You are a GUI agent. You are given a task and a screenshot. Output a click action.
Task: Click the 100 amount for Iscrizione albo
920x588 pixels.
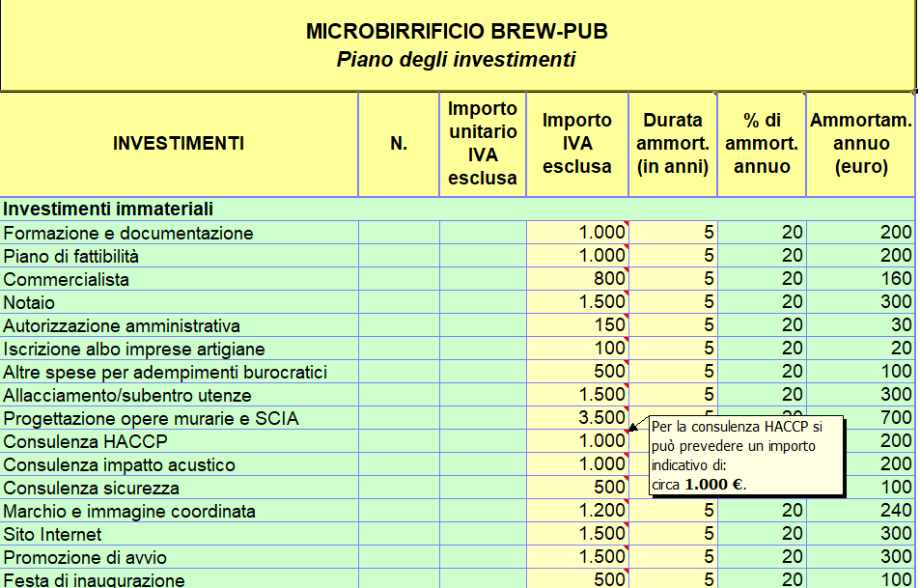point(577,349)
